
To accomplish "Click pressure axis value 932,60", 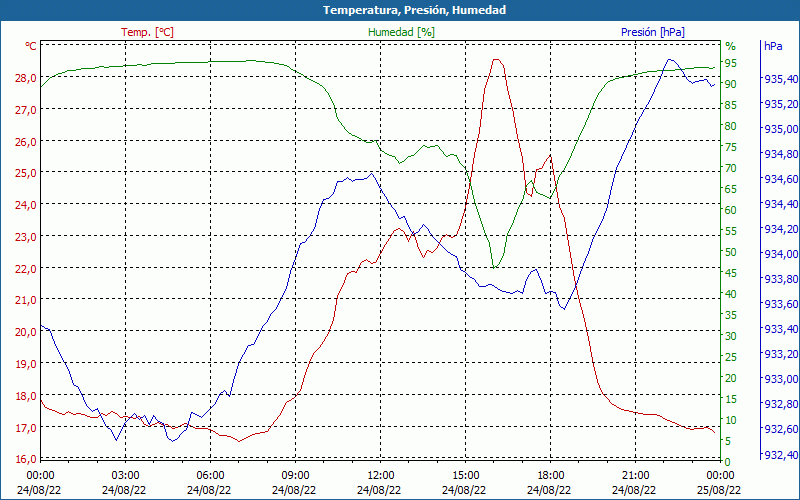I will point(781,429).
